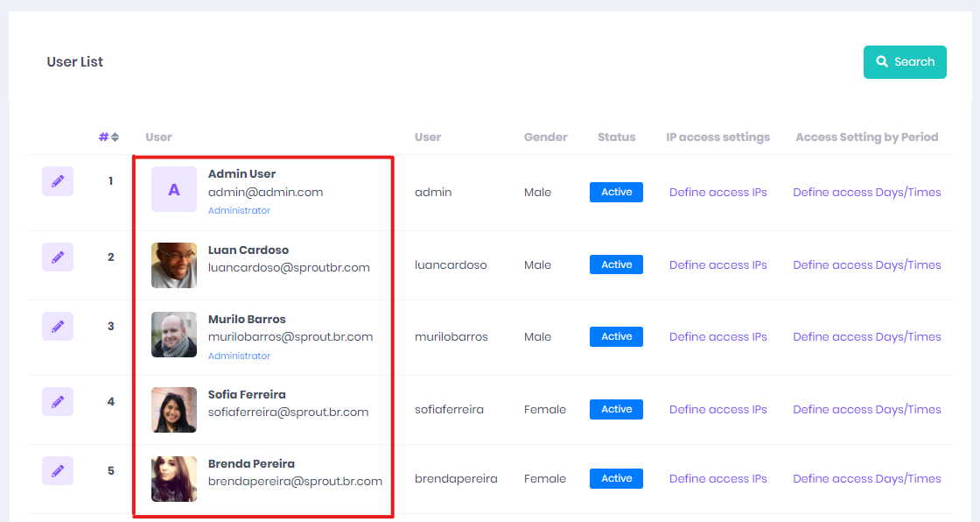Screen dimensions: 980x522
Task: Select Sofia Ferreira's profile picture
Action: pyautogui.click(x=174, y=410)
